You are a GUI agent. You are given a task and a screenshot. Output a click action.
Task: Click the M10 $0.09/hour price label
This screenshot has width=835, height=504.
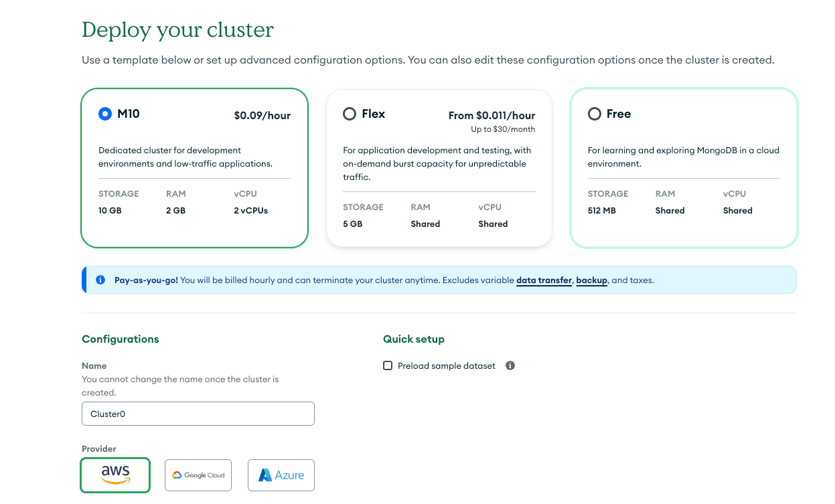coord(262,115)
